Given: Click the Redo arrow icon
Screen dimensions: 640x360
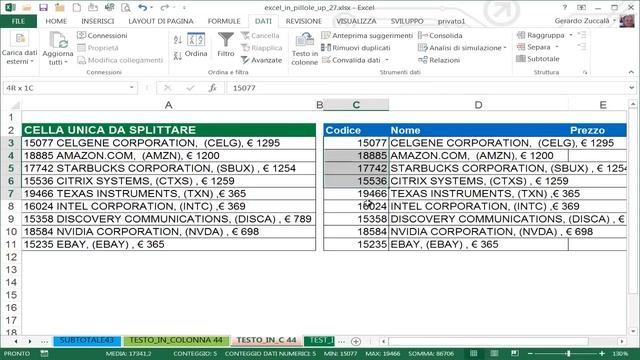Looking at the screenshot, I should [164, 7].
